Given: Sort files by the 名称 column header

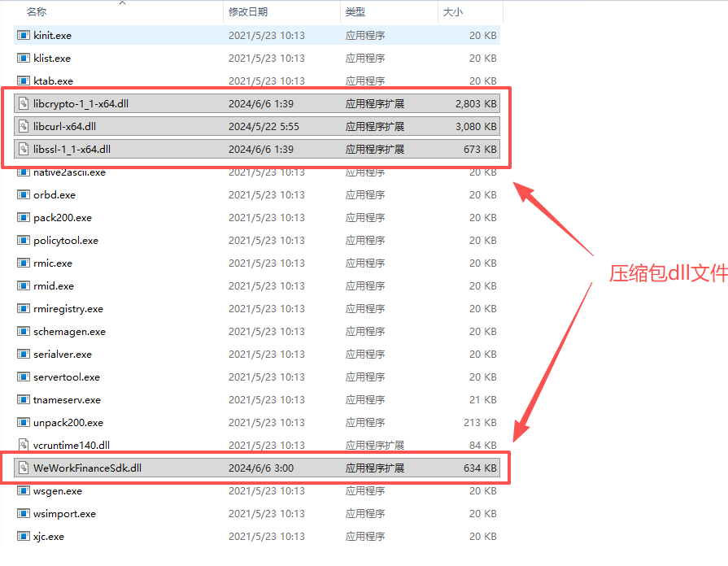Looking at the screenshot, I should pos(37,11).
